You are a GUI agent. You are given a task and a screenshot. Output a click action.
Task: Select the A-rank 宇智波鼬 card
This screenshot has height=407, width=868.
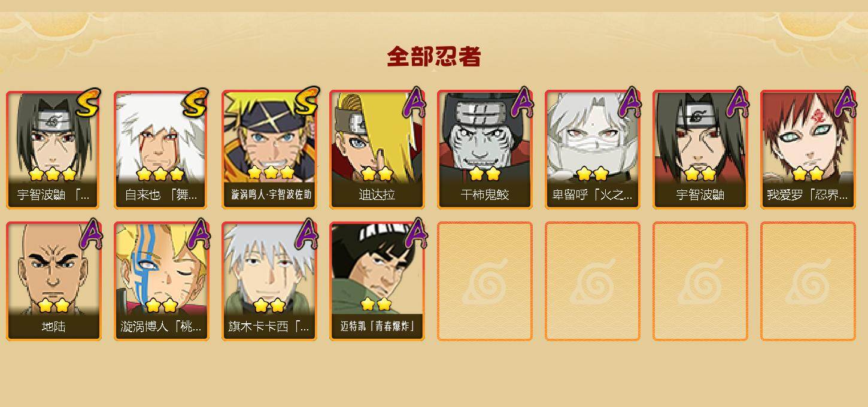(700, 150)
